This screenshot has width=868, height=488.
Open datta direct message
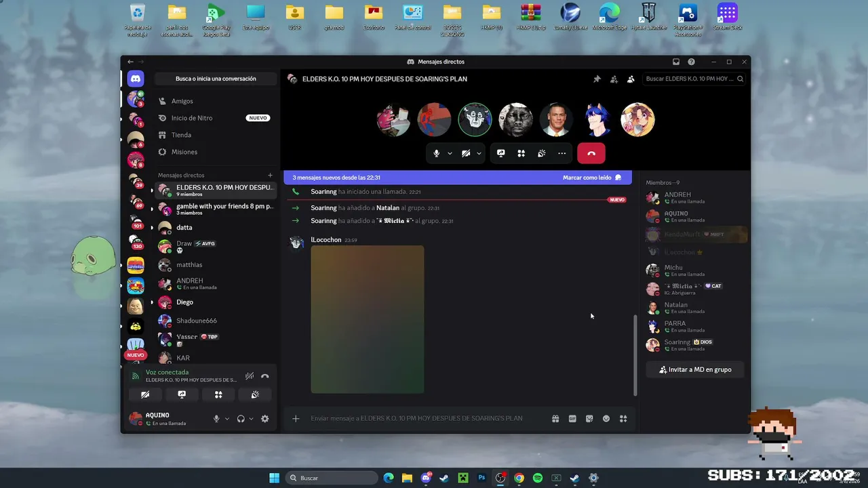tap(216, 227)
